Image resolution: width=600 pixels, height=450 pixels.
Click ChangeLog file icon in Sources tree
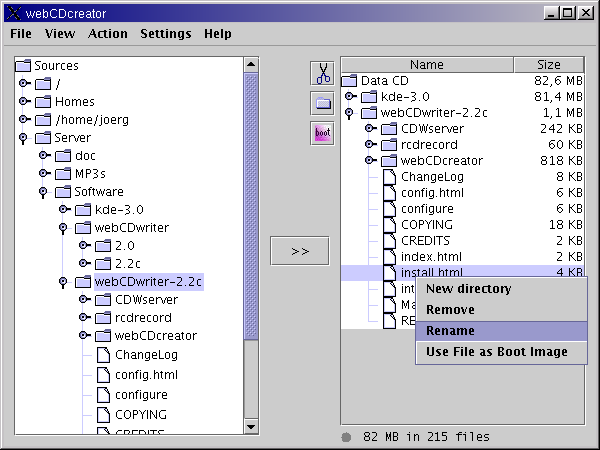(103, 355)
